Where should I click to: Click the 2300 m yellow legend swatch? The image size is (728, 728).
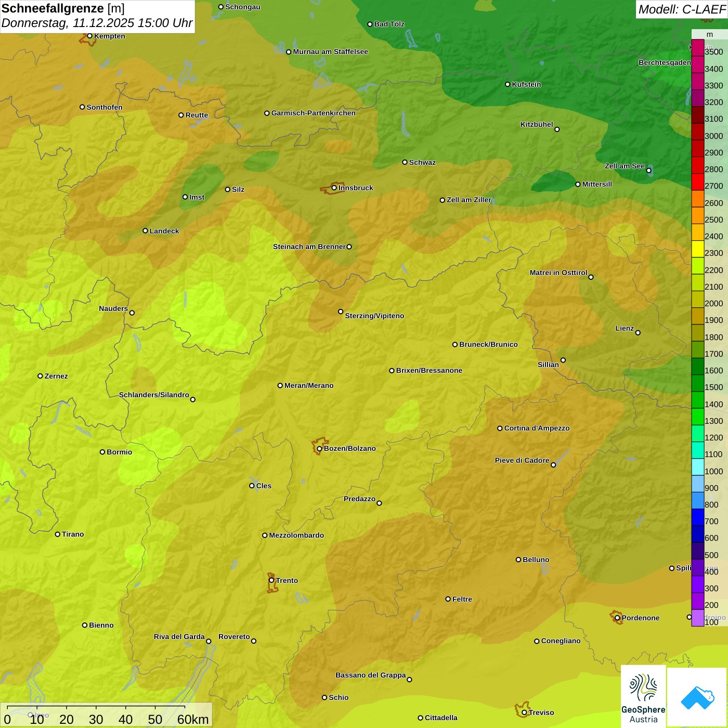pos(698,249)
